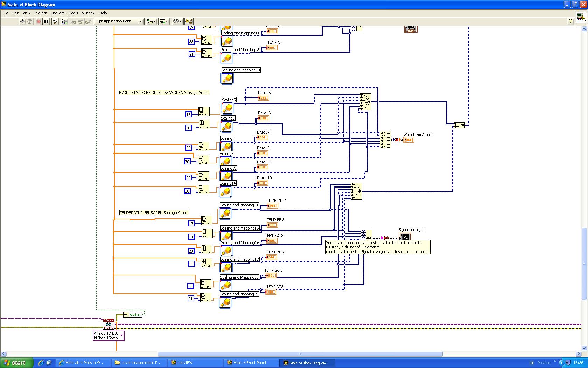Open the Tools menu
The image size is (588, 368).
pyautogui.click(x=73, y=13)
